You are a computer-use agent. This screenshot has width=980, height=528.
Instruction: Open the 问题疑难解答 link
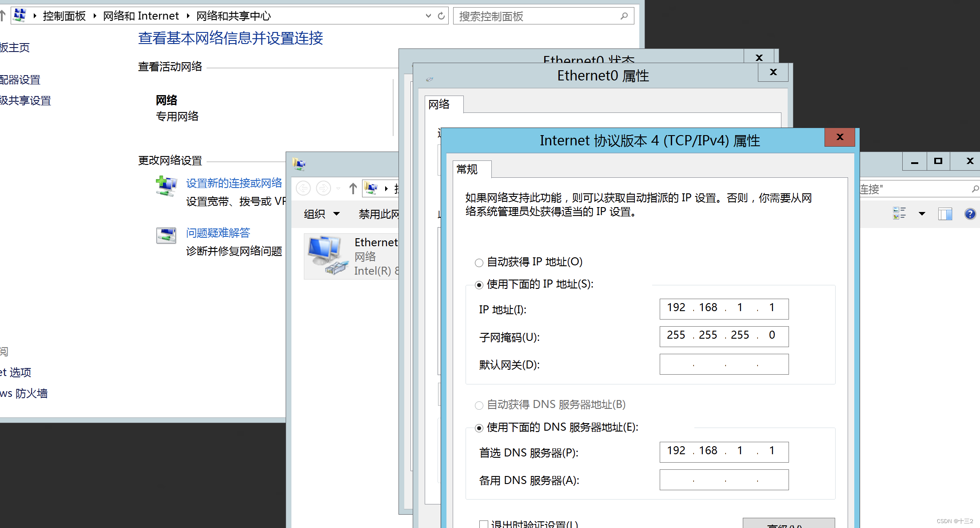(218, 232)
